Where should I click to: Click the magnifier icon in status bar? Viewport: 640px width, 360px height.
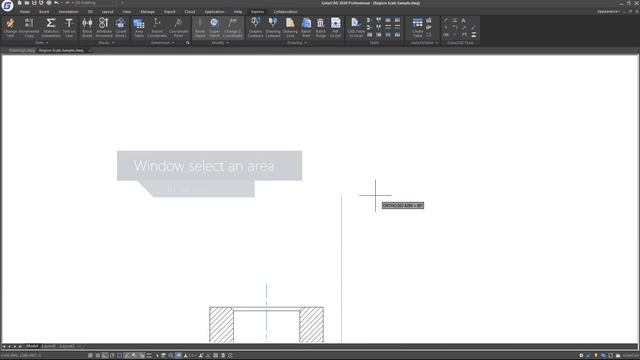tap(171, 356)
